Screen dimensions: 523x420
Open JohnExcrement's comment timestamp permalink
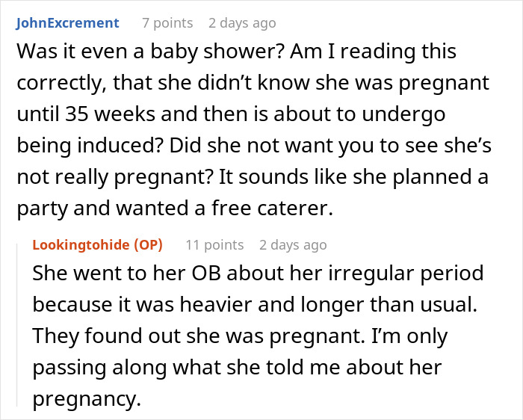tap(242, 22)
